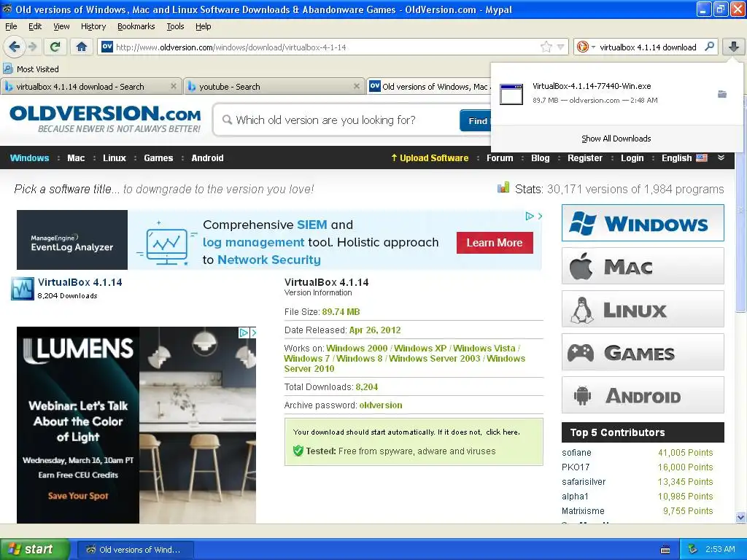Open the View menu
This screenshot has width=747, height=560.
pyautogui.click(x=61, y=26)
